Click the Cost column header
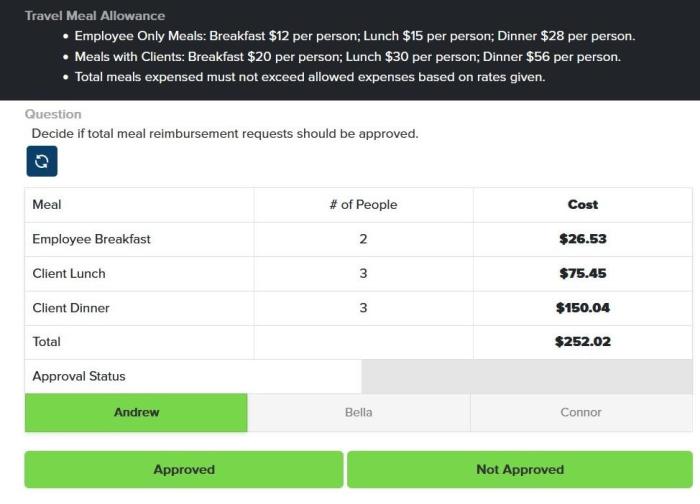The image size is (700, 504). pos(583,205)
